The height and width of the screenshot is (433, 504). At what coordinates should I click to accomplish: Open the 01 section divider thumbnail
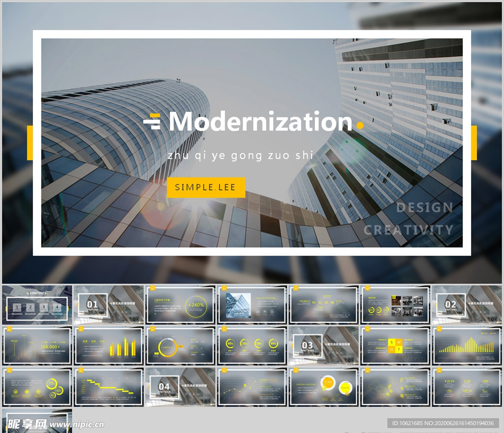(x=109, y=305)
